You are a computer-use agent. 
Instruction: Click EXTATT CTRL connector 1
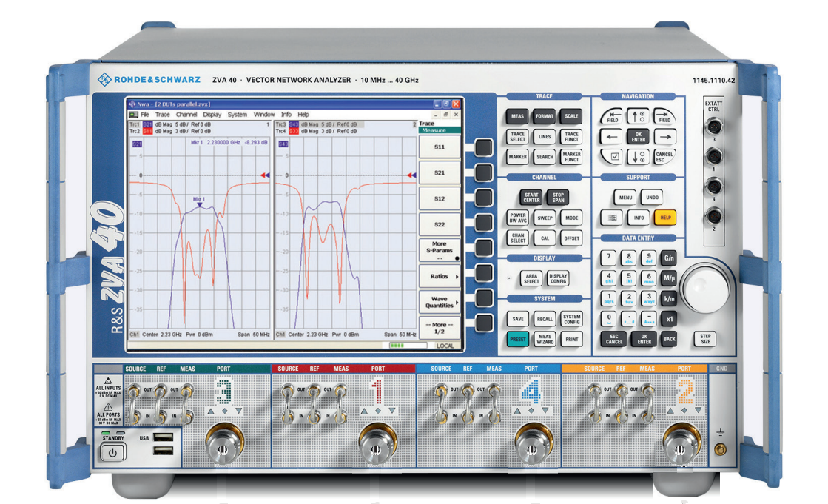(714, 156)
